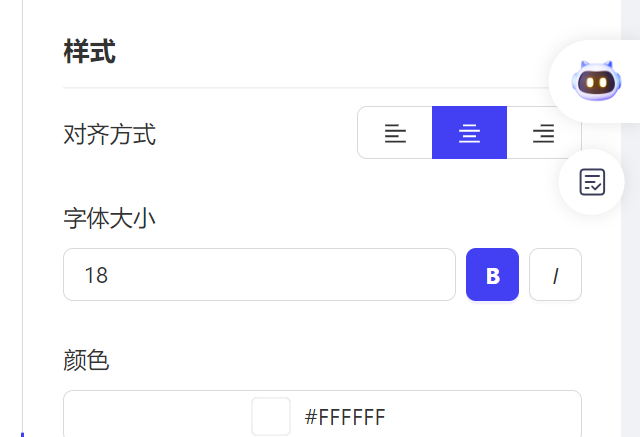This screenshot has width=640, height=437.
Task: Toggle italic with the I button
Action: click(x=555, y=275)
